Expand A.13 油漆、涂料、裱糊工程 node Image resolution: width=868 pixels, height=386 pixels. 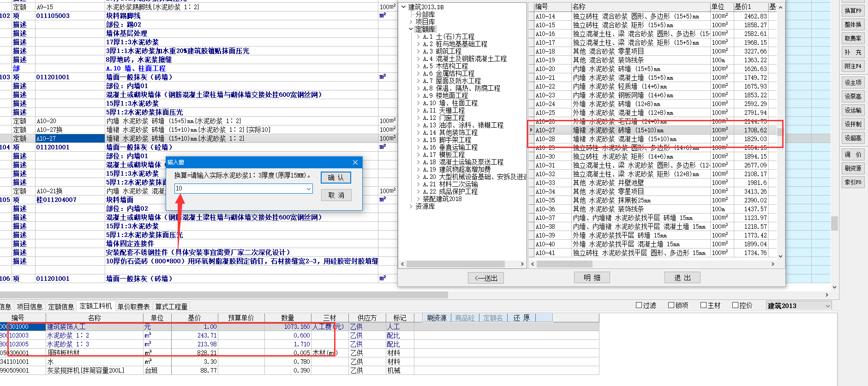pyautogui.click(x=418, y=125)
